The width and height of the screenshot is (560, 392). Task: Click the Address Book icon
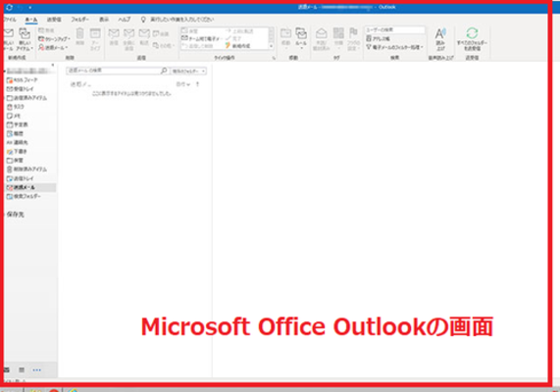369,38
